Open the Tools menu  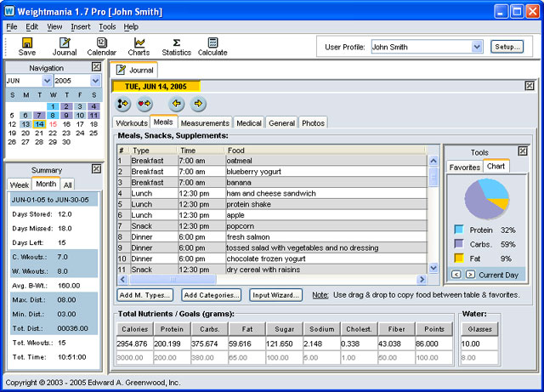coord(107,26)
